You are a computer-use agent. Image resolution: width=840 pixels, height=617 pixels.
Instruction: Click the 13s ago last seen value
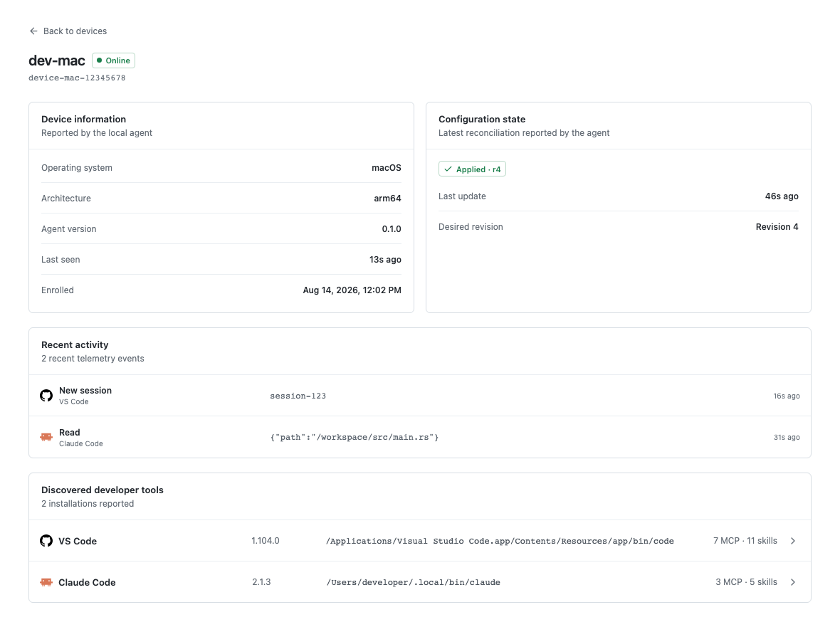click(x=385, y=259)
